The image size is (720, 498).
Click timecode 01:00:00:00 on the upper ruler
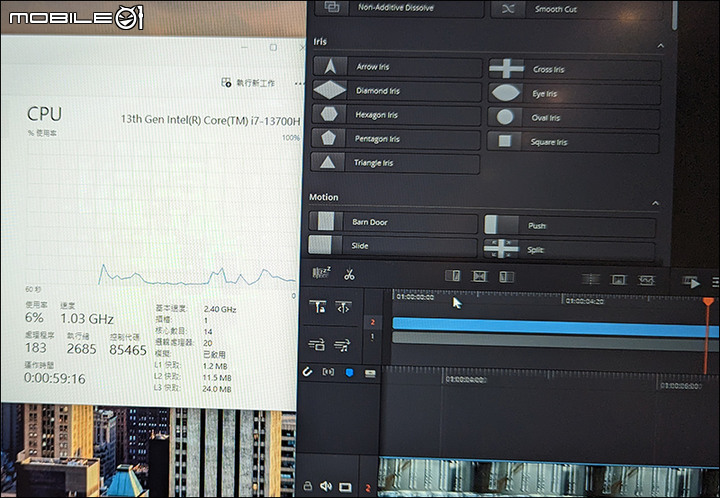415,297
